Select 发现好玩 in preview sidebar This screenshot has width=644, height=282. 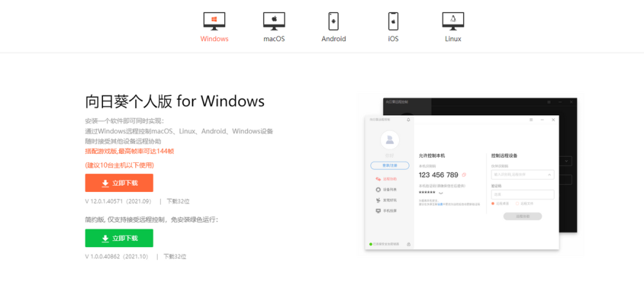pos(386,200)
